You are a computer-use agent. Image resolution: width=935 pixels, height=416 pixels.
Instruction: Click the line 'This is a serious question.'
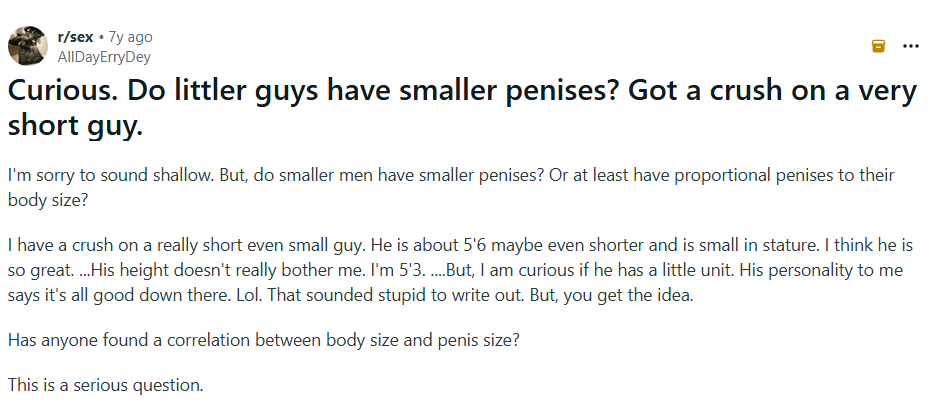coord(106,385)
